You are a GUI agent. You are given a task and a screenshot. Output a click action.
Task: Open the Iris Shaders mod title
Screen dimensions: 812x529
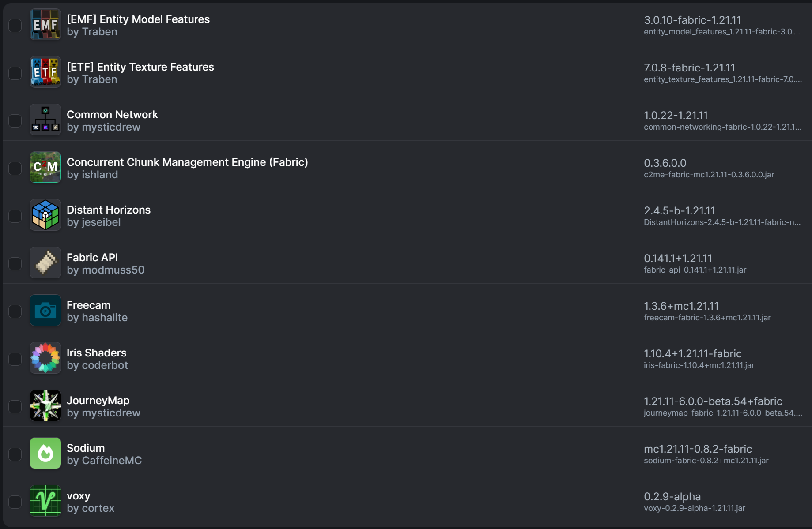click(x=96, y=353)
